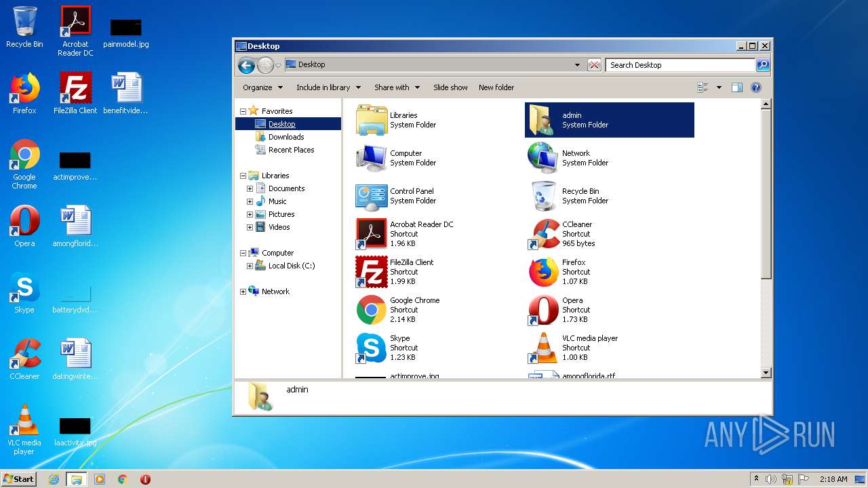Collapse the Favorites tree group

(243, 111)
